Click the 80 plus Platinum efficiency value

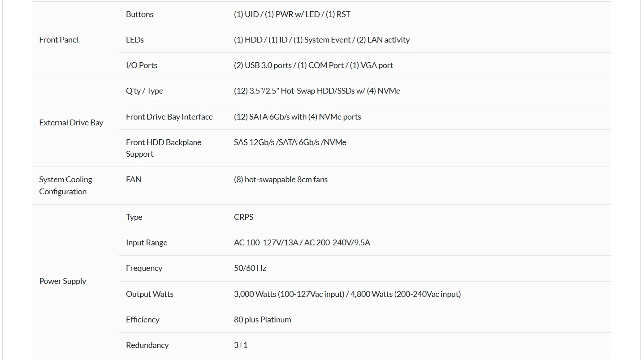click(263, 320)
